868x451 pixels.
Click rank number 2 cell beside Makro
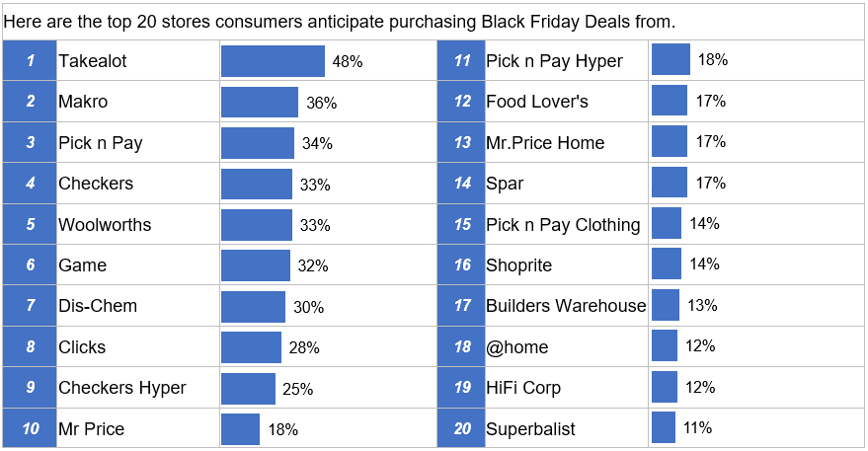tap(30, 102)
